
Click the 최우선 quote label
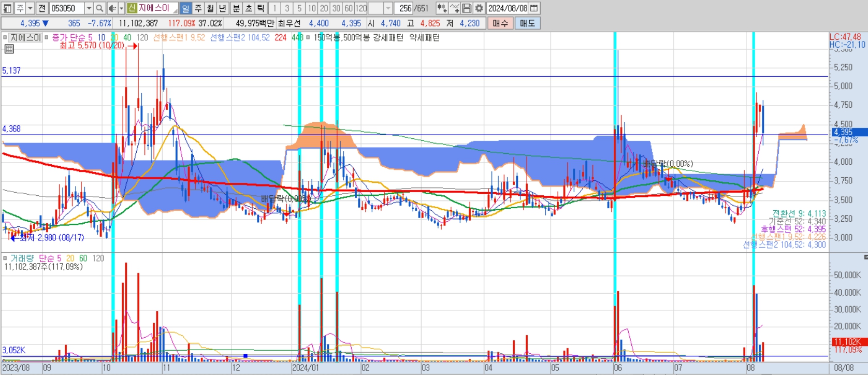coord(289,23)
